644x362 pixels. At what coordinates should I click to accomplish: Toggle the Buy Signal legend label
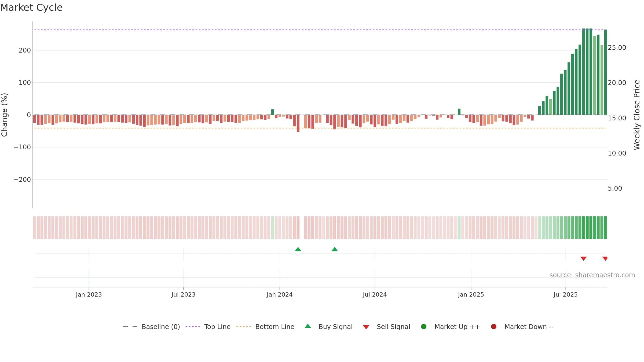335,327
